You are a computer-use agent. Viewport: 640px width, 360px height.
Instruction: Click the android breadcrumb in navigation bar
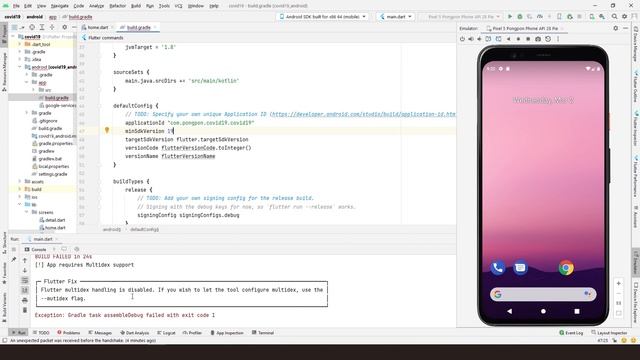pos(35,17)
